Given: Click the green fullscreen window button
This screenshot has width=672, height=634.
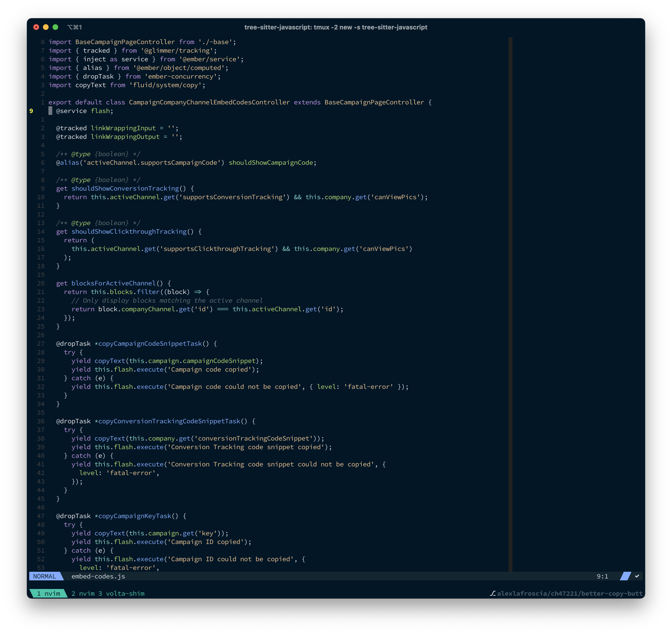Looking at the screenshot, I should (x=55, y=27).
